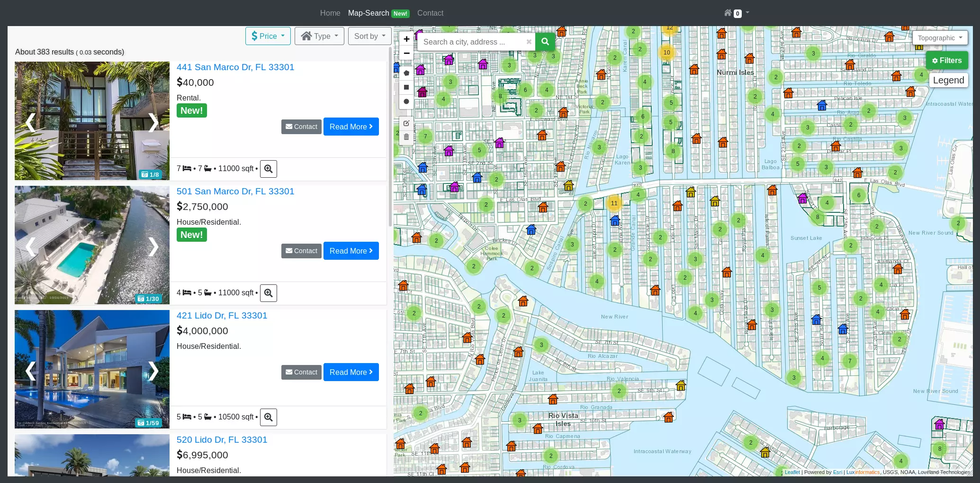980x483 pixels.
Task: Click the edit shapes tool on the map
Action: (406, 123)
